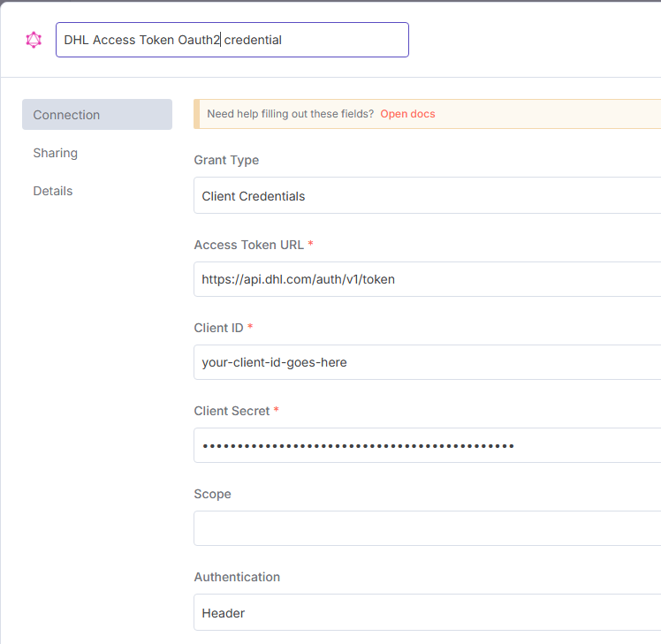This screenshot has width=661, height=644.
Task: Edit the credential name field
Action: pos(232,40)
